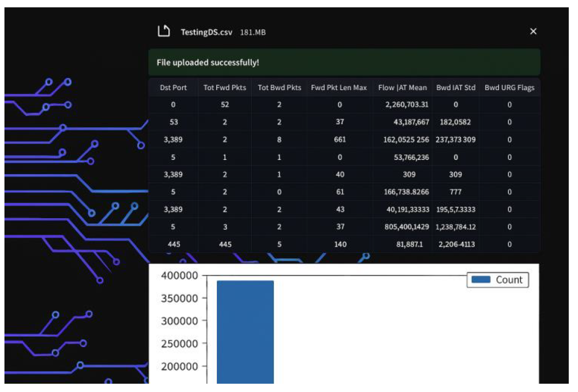Sort by the Dst Port column header

(173, 88)
